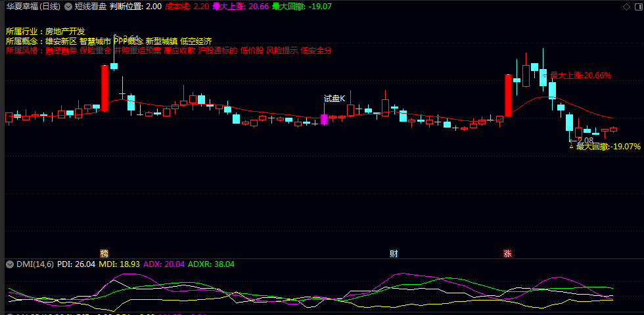The width and height of the screenshot is (644, 315).
Task: Click the ADXR: 38.04 reading
Action: (211, 264)
